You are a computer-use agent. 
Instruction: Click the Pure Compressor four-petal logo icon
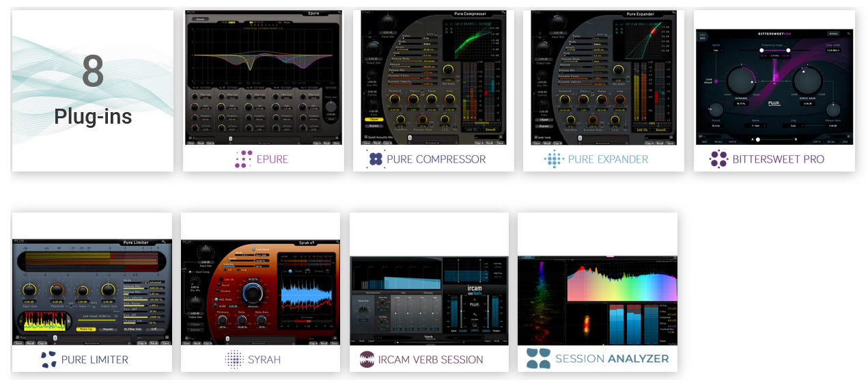[x=375, y=159]
